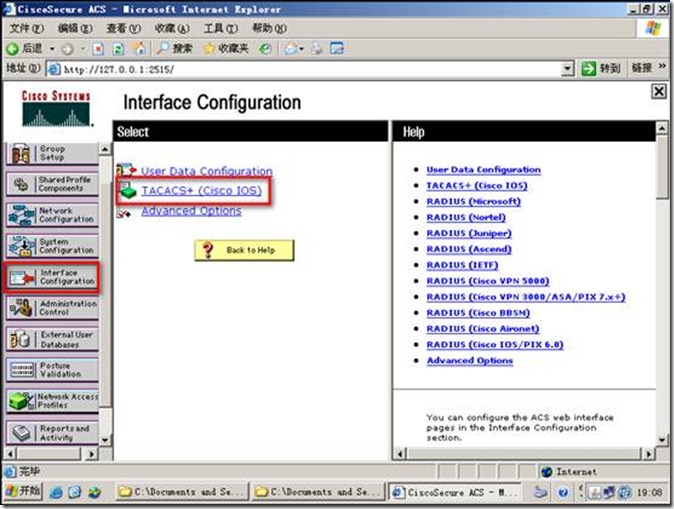Open RADIUS (Nortel) help link
Screen dimensions: 674x509
tap(466, 217)
